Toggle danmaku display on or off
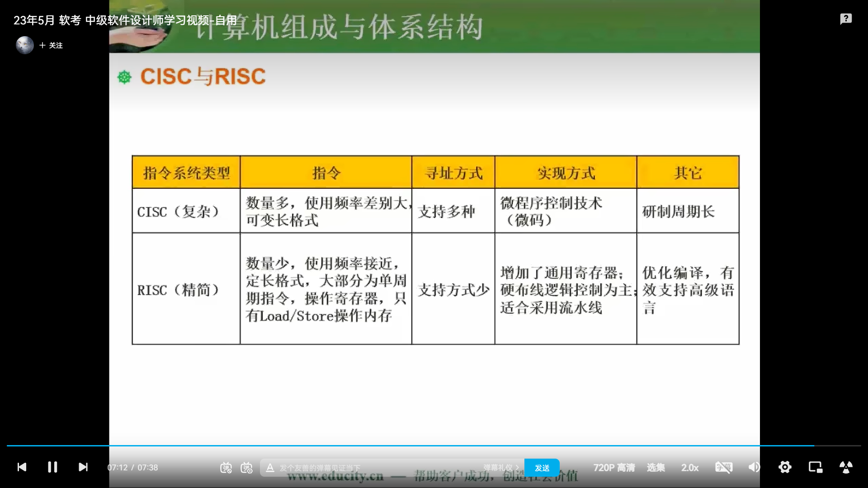The image size is (868, 488). click(226, 468)
